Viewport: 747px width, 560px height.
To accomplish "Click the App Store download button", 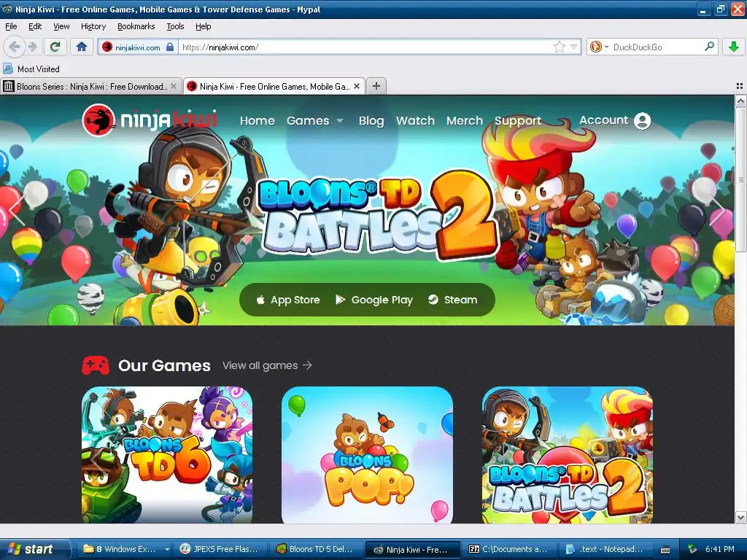I will point(288,300).
